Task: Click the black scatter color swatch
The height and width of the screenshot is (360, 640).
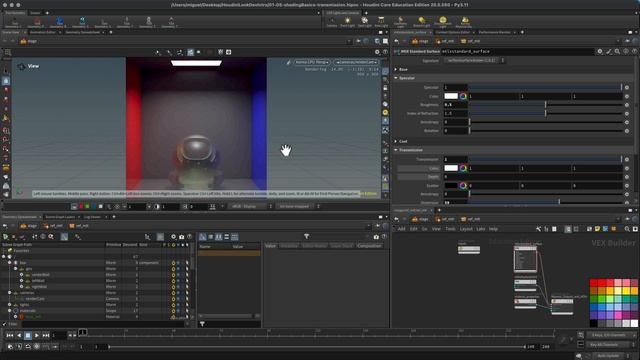Action: pyautogui.click(x=451, y=186)
